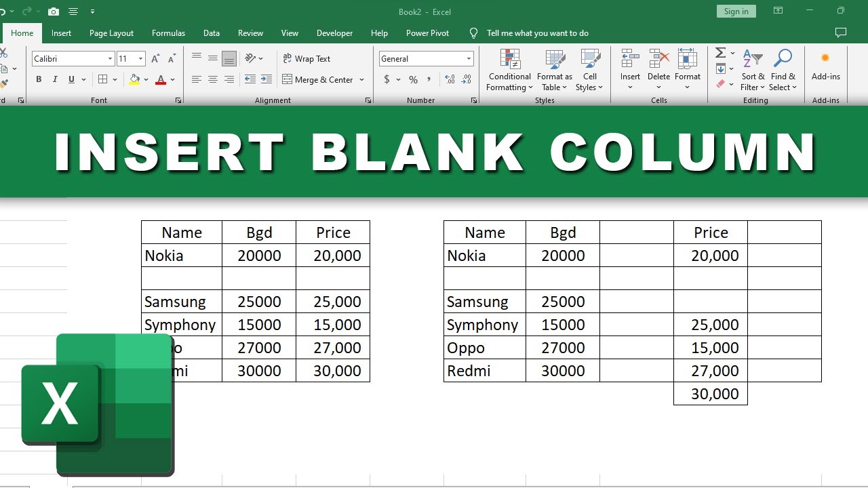Open the Power Pivot tab
Image resolution: width=868 pixels, height=488 pixels.
point(427,33)
